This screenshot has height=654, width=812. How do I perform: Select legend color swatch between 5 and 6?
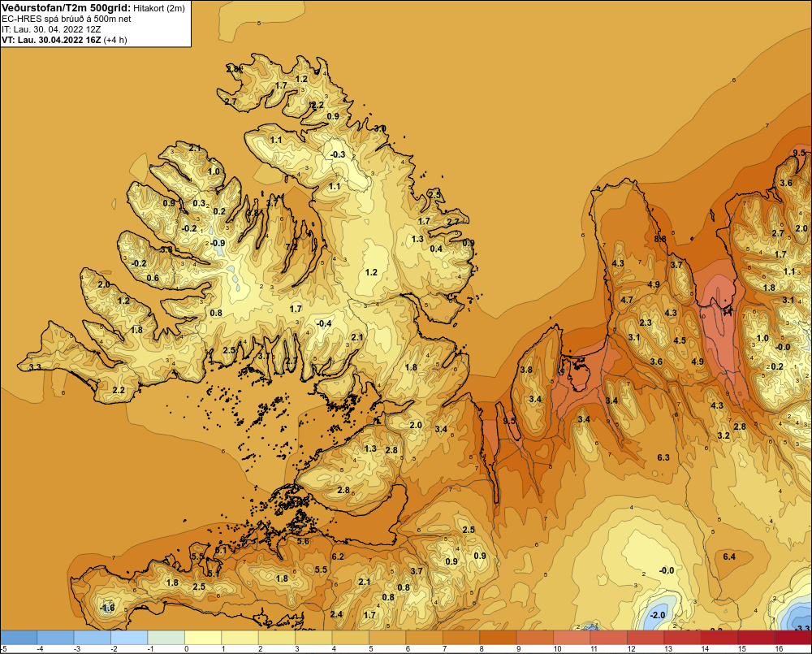pyautogui.click(x=387, y=638)
